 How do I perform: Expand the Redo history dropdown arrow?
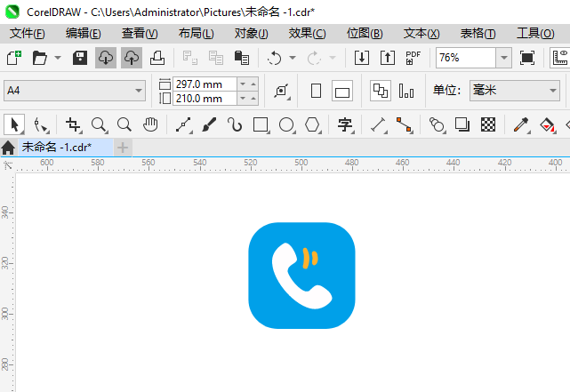click(333, 58)
